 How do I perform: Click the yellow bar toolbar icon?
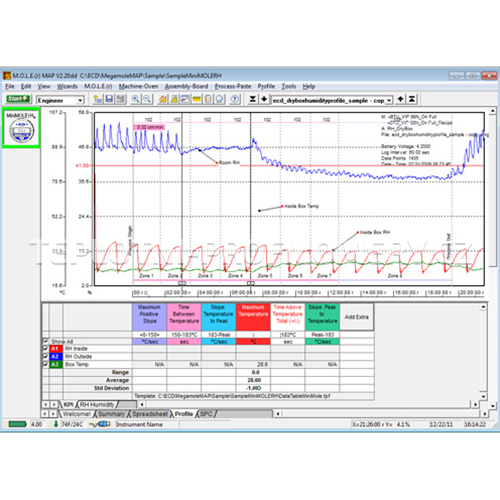coord(196,99)
